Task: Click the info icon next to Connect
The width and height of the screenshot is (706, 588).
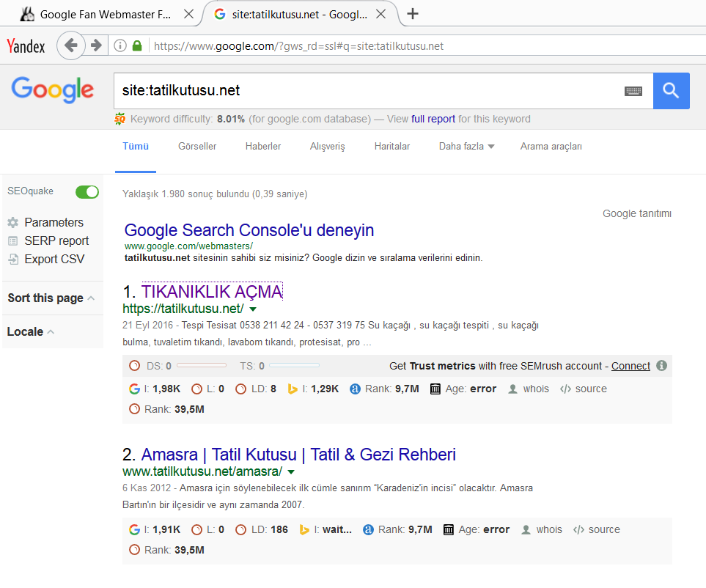Action: pyautogui.click(x=661, y=366)
